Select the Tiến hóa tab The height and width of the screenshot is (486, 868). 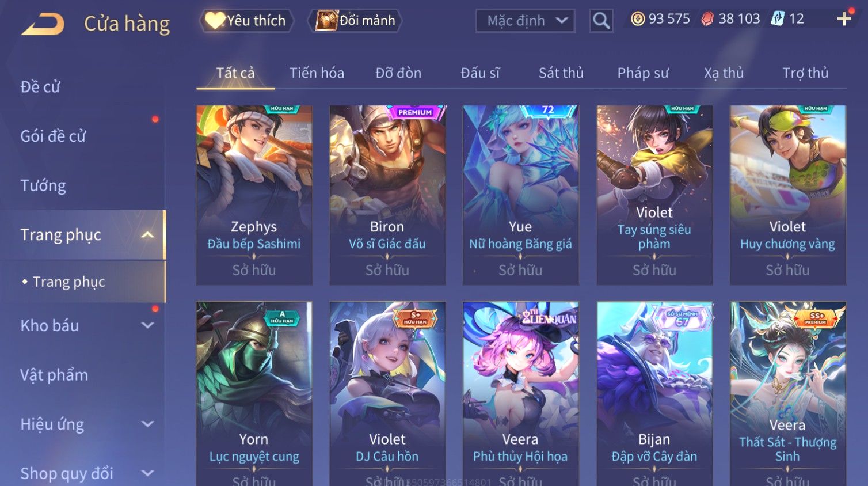(x=317, y=73)
